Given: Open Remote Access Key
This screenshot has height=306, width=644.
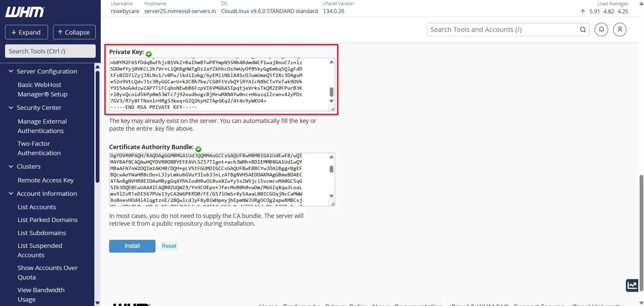Looking at the screenshot, I should (46, 180).
